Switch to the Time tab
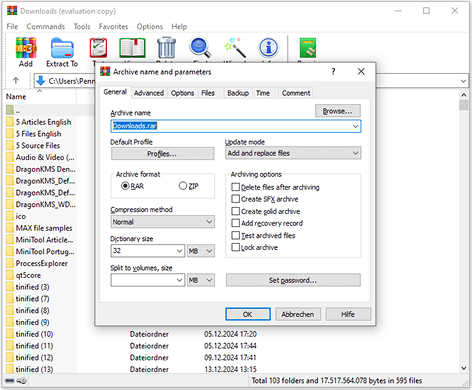472x390 pixels. tap(263, 93)
